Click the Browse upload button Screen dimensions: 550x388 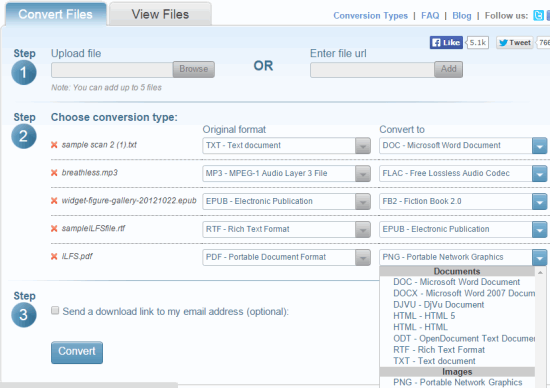pyautogui.click(x=194, y=69)
